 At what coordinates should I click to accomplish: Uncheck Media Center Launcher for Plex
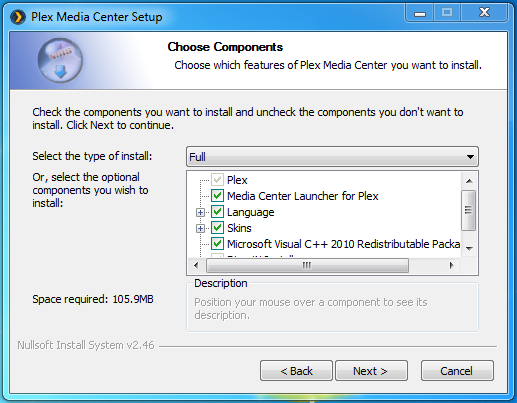pos(217,196)
